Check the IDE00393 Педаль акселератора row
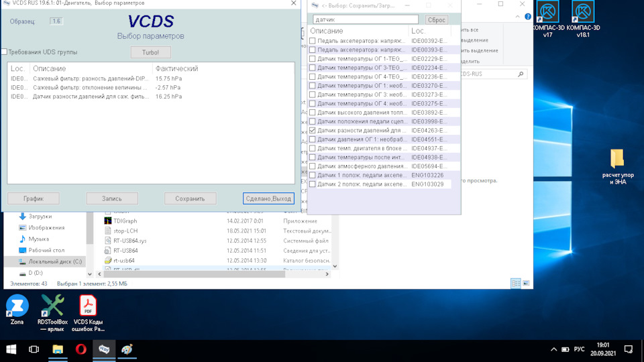Screen dimensions: 644x362 click(x=313, y=50)
